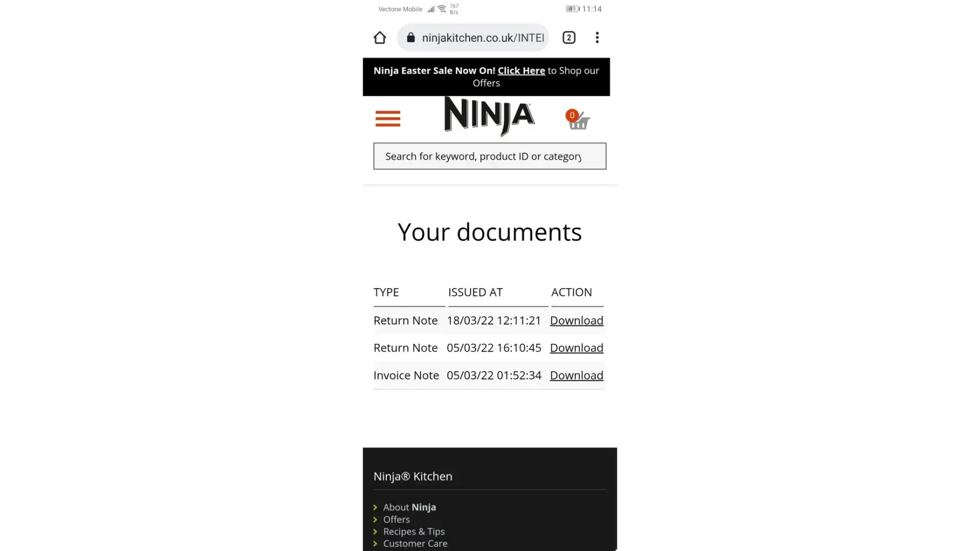980x551 pixels.
Task: Go to Recipes & Tips
Action: [x=414, y=532]
